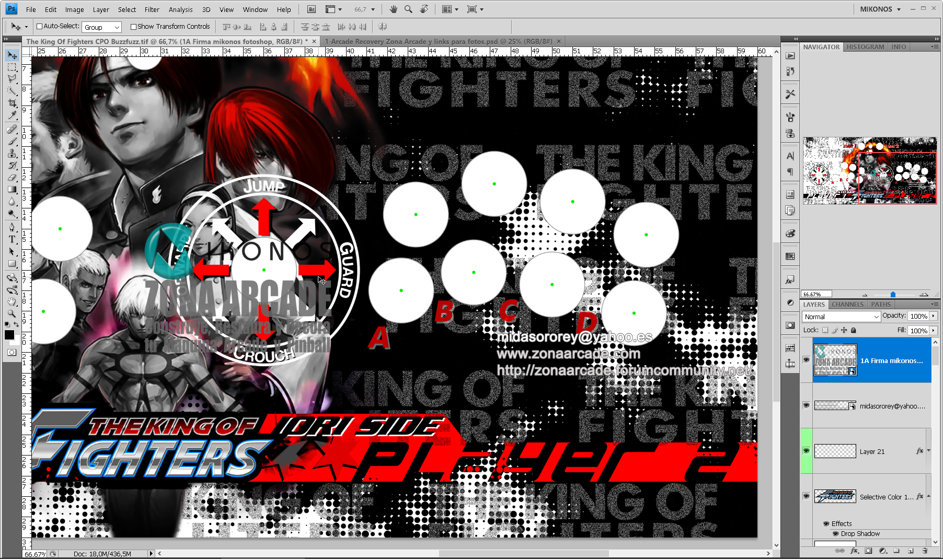Click the Link layers icon
This screenshot has width=943, height=560.
pos(839,551)
